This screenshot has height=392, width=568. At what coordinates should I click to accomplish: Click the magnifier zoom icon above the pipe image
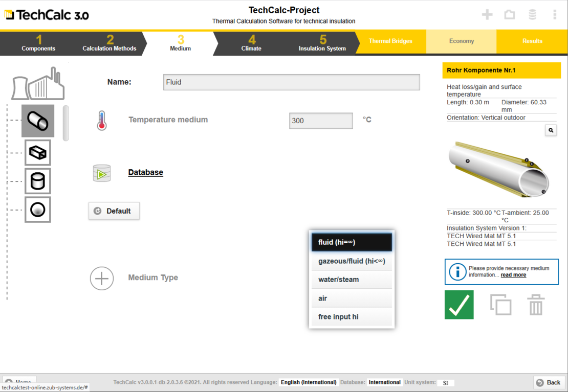[551, 130]
